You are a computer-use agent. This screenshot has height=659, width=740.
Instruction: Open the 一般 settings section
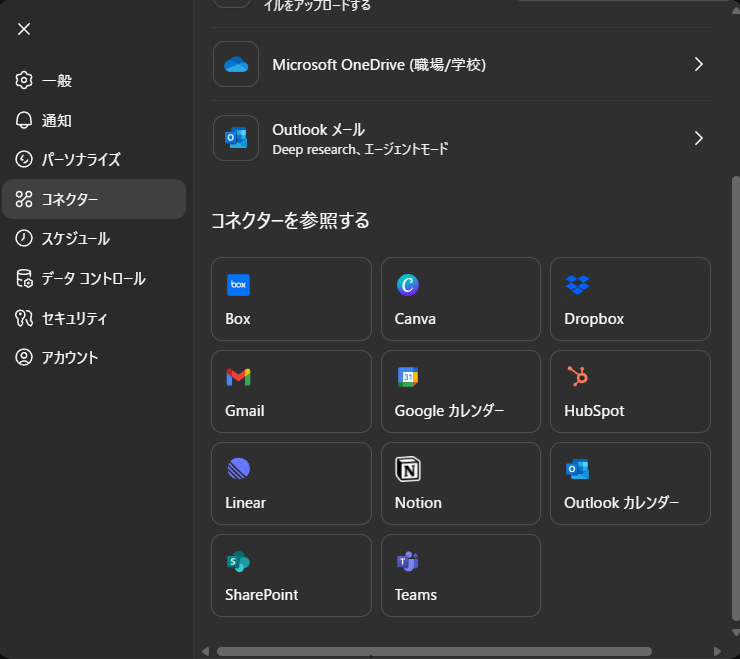pos(94,81)
